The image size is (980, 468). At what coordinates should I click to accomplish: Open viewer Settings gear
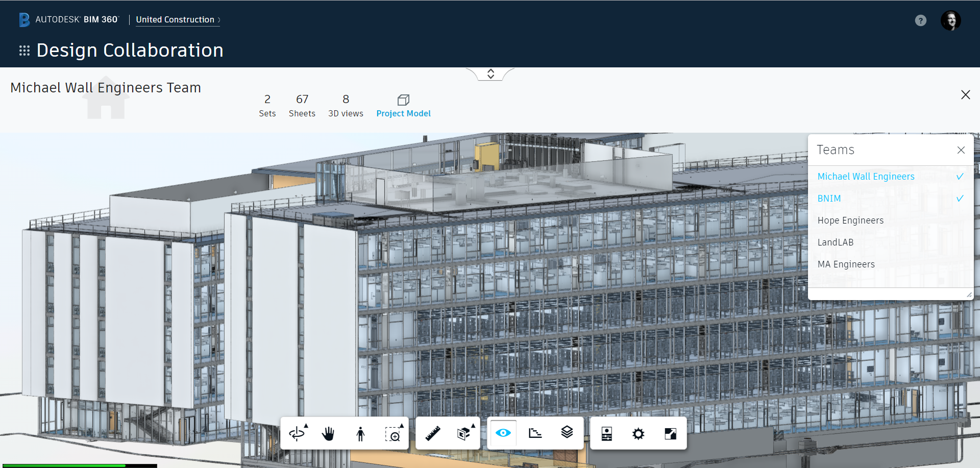click(x=639, y=434)
